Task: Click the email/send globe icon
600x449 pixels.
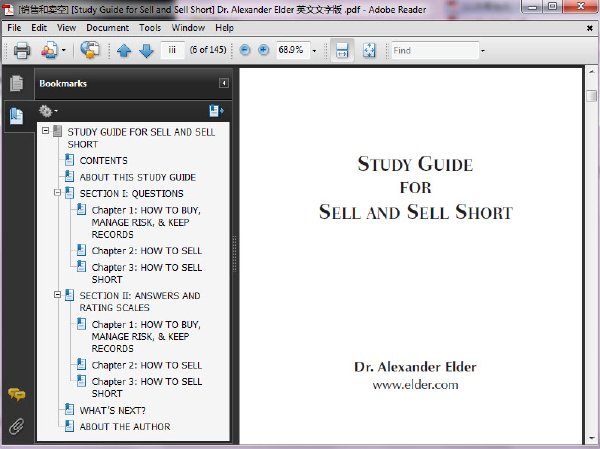Action: click(x=90, y=50)
